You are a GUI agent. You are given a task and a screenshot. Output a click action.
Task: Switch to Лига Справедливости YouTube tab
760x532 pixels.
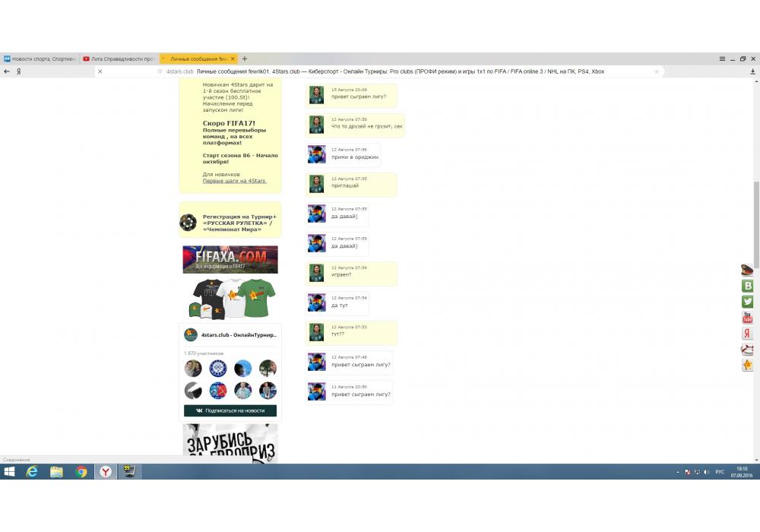pos(119,59)
